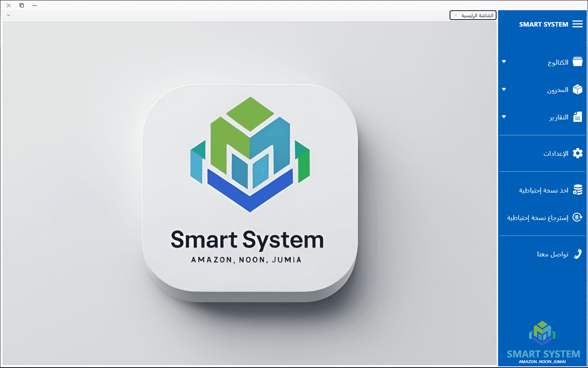
Task: Expand the المخزون submenu arrow
Action: coord(504,89)
